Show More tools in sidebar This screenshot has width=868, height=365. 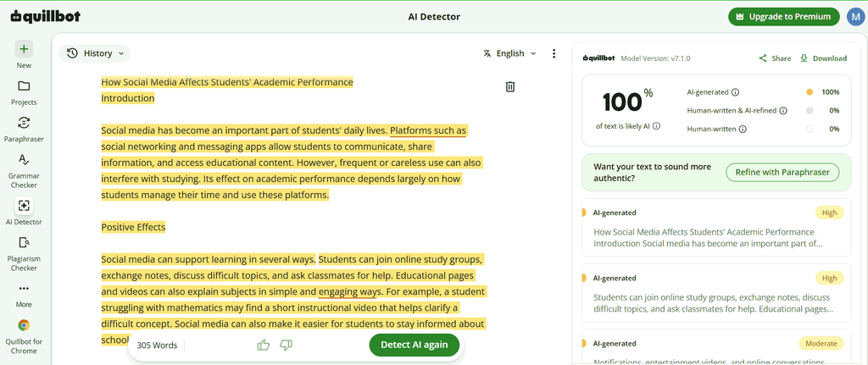(24, 296)
